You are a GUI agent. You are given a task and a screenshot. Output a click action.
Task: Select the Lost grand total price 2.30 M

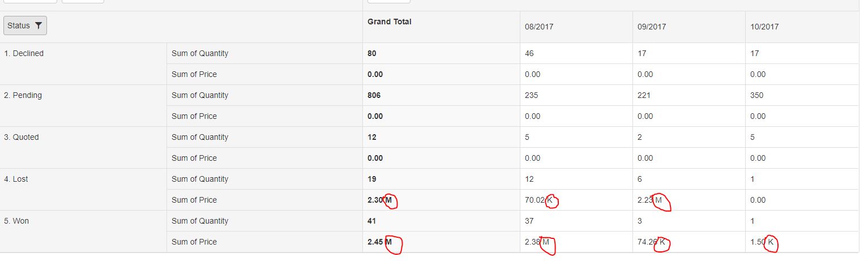point(380,200)
